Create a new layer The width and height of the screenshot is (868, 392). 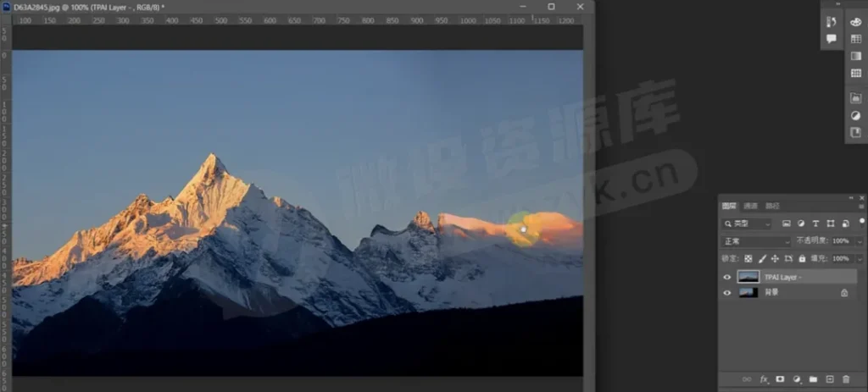[x=829, y=379]
